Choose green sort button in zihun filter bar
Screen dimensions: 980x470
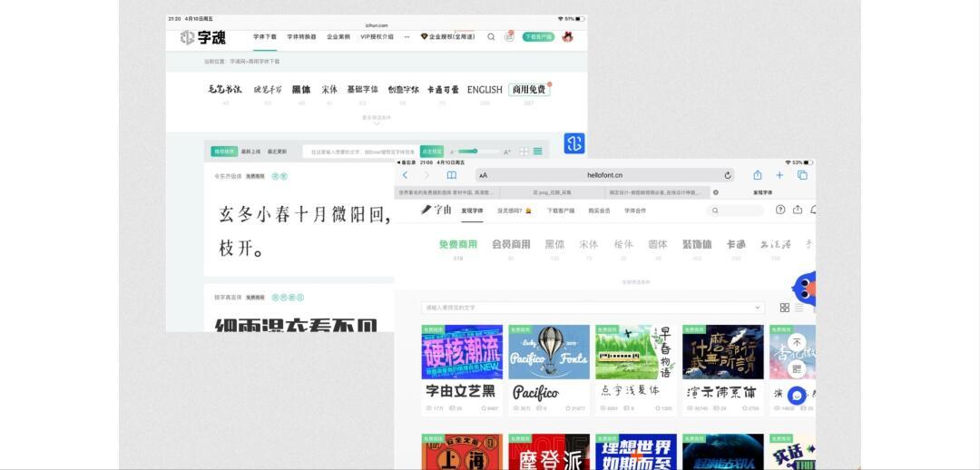click(224, 152)
